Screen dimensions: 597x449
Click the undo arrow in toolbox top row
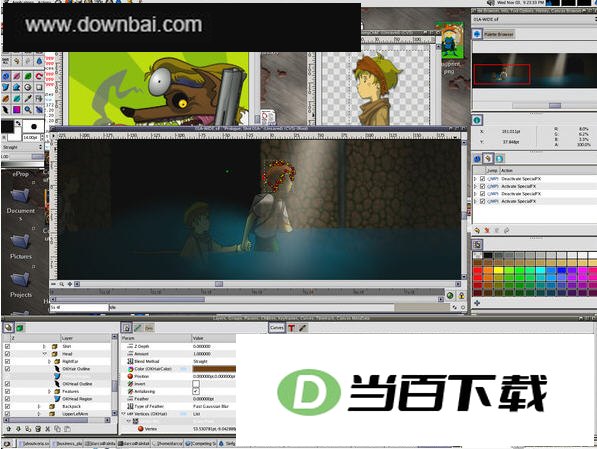(x=17, y=61)
